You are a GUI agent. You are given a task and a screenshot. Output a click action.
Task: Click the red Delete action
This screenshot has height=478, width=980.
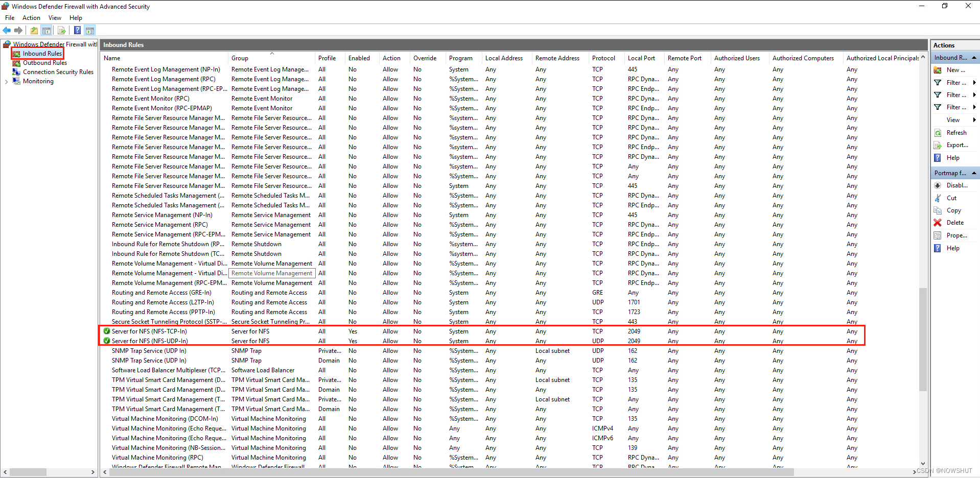(x=954, y=223)
